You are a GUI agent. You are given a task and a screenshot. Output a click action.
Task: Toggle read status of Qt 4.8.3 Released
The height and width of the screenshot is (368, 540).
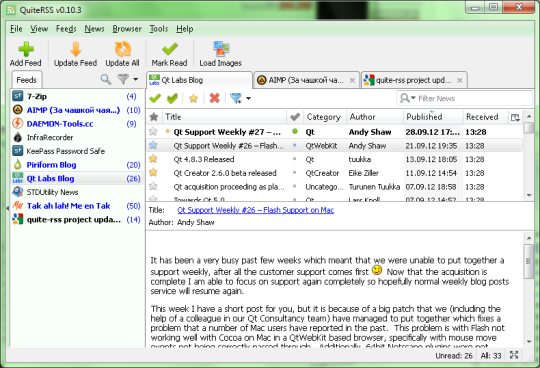(x=295, y=159)
